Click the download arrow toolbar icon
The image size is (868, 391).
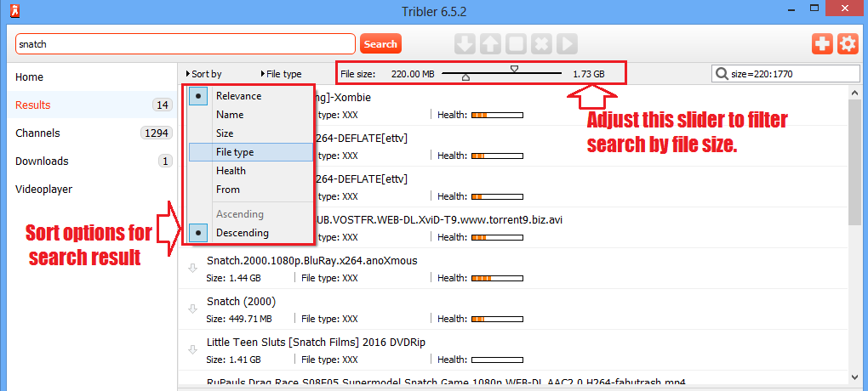465,43
